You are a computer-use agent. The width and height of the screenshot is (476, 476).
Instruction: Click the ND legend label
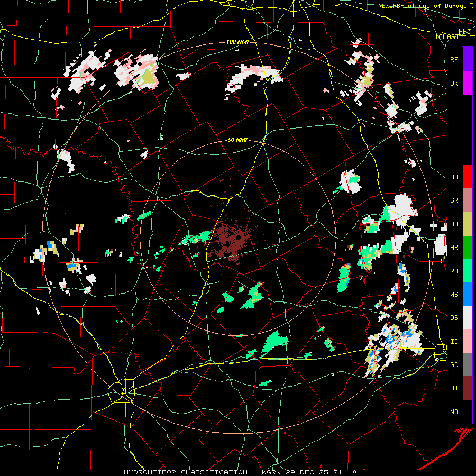coord(454,412)
